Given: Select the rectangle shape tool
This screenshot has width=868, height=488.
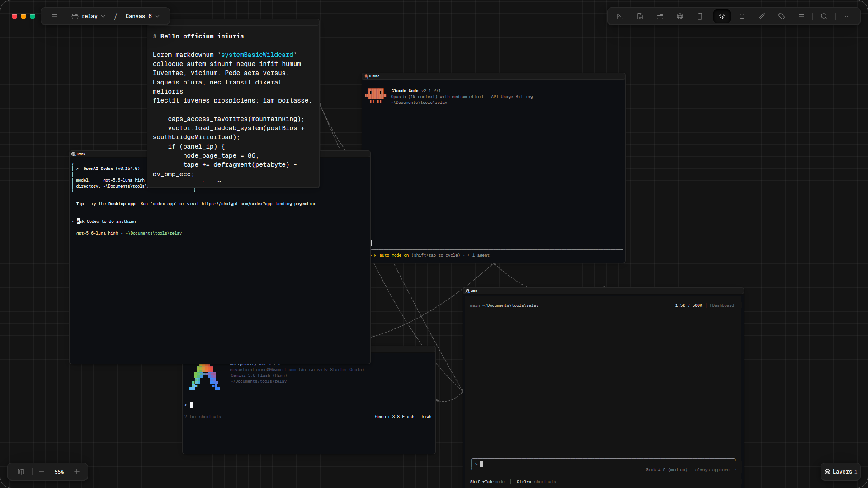Looking at the screenshot, I should click(742, 16).
